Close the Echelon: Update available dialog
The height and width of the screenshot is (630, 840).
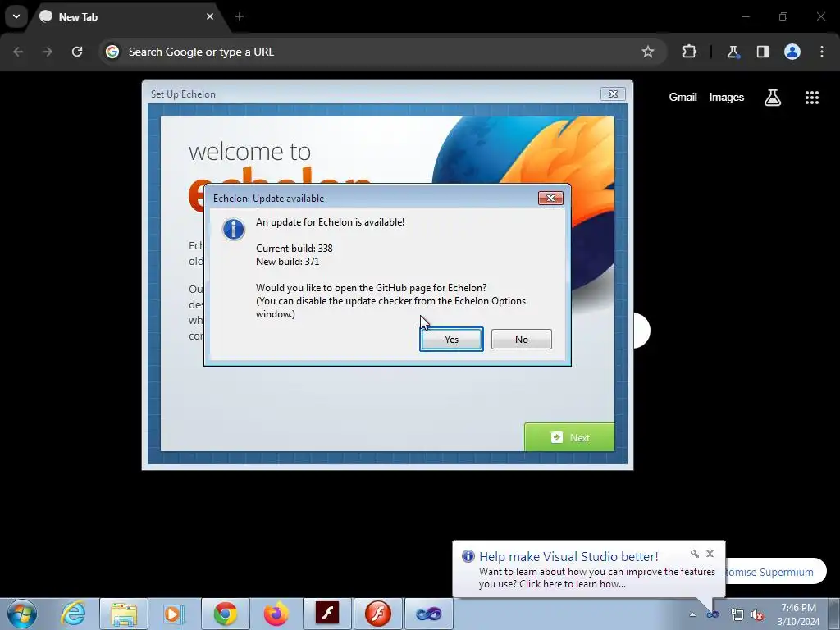coord(550,199)
